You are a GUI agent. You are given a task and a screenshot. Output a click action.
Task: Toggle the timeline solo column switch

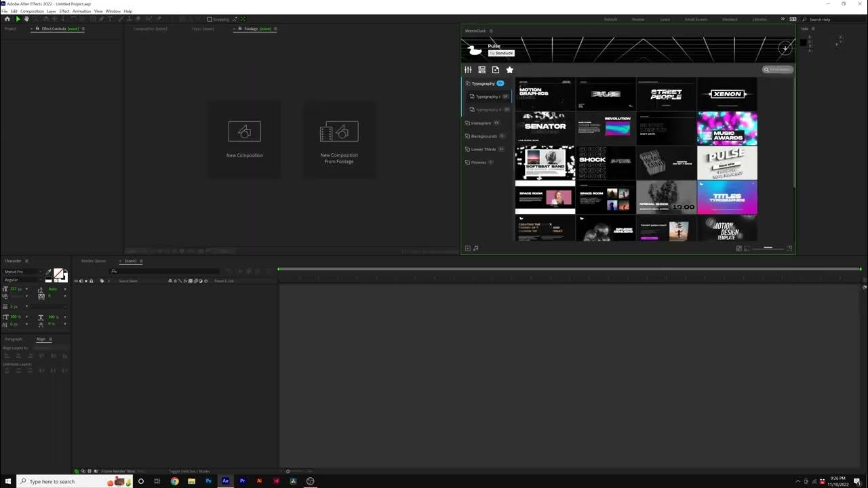pos(86,281)
